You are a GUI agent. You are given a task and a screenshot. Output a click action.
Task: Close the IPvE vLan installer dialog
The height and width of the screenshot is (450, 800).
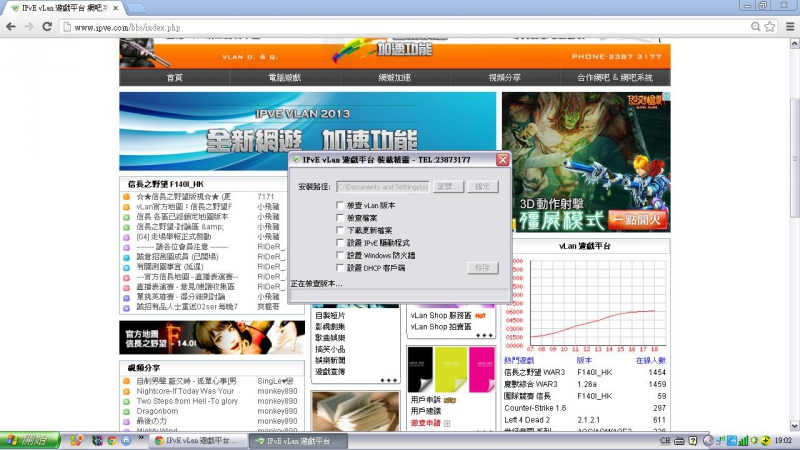click(x=503, y=160)
